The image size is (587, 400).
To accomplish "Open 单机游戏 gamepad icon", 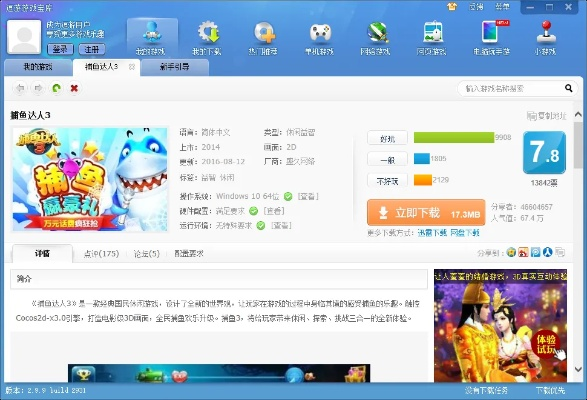I will pos(319,38).
